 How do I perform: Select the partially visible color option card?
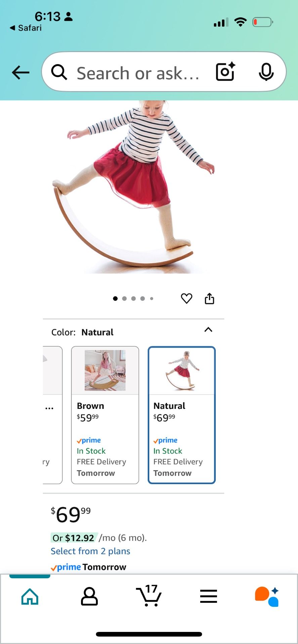tap(52, 415)
